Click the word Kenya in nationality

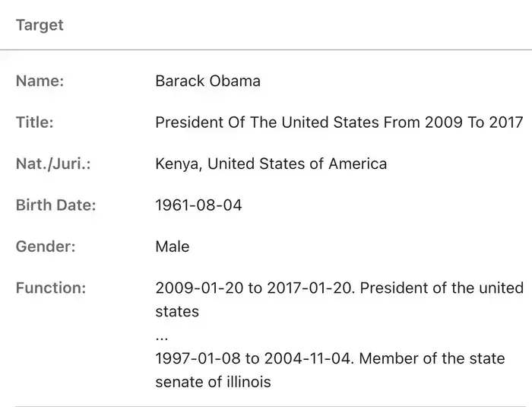click(177, 164)
